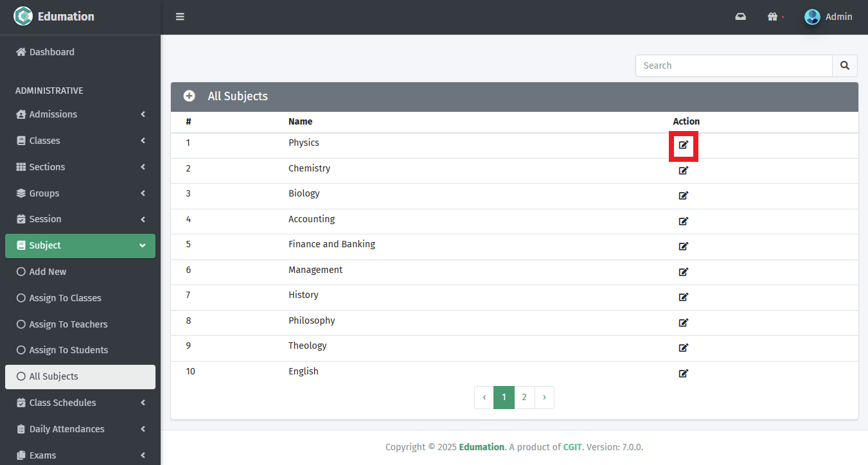Expand the Class Schedules menu
This screenshot has width=868, height=465.
click(80, 403)
